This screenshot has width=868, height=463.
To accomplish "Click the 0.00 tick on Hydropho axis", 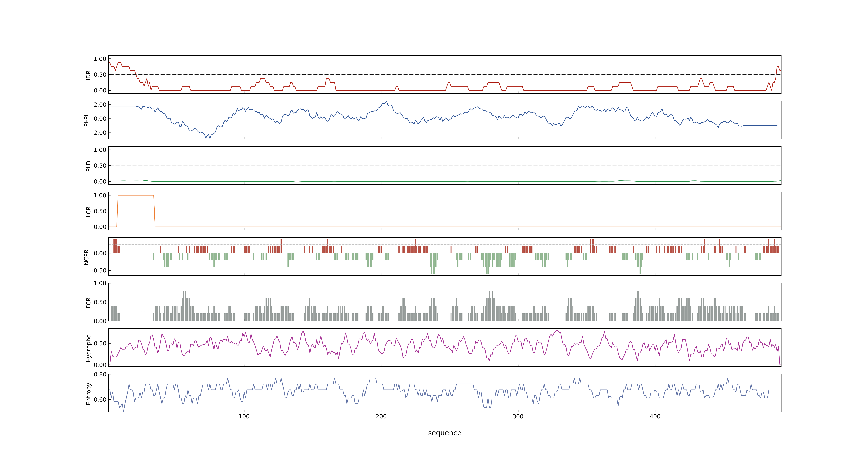I will click(100, 365).
